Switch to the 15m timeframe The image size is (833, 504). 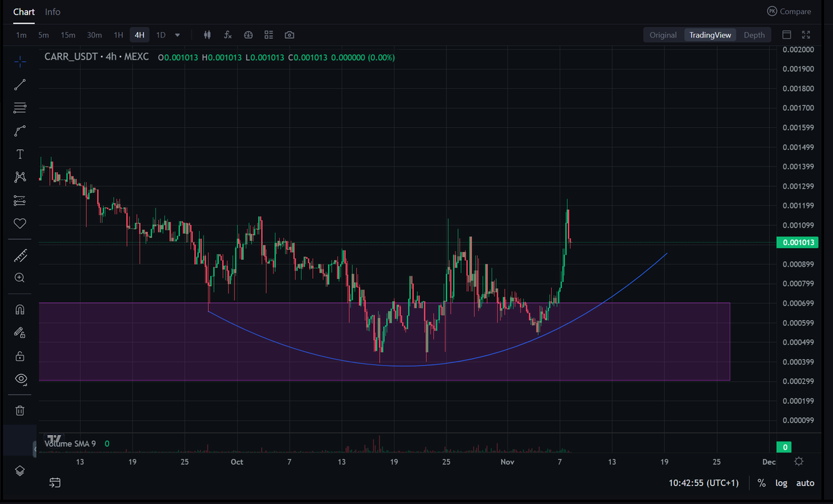(x=67, y=35)
